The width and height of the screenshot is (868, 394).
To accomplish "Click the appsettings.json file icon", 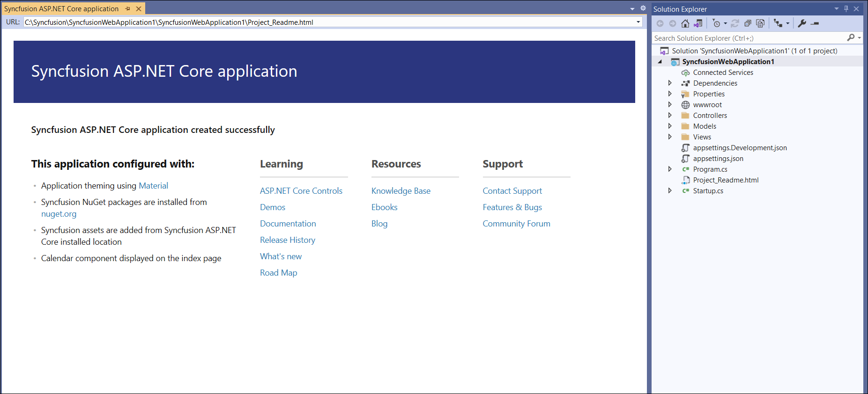I will point(685,159).
